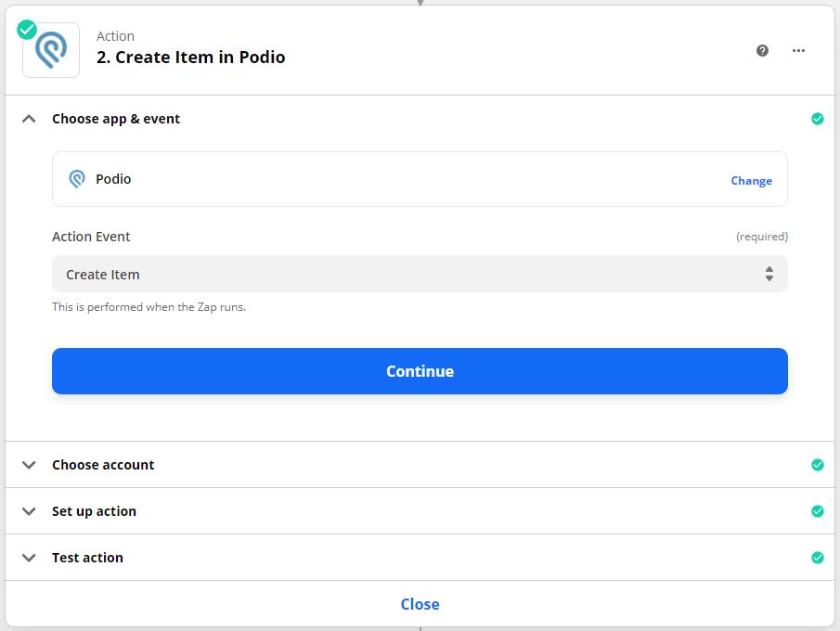Click green check next to Choose app & event
The image size is (840, 631).
817,119
